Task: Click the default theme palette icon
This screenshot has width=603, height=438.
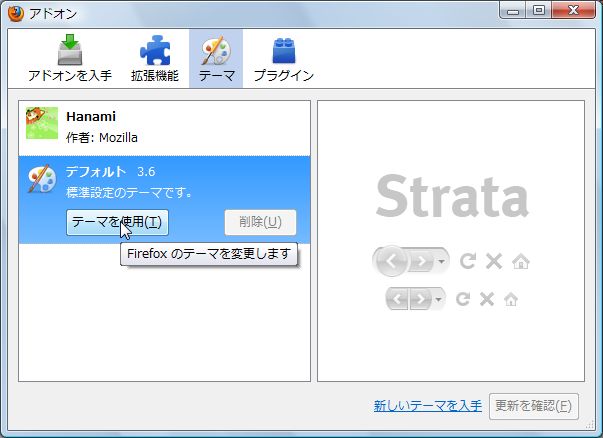Action: (42, 178)
